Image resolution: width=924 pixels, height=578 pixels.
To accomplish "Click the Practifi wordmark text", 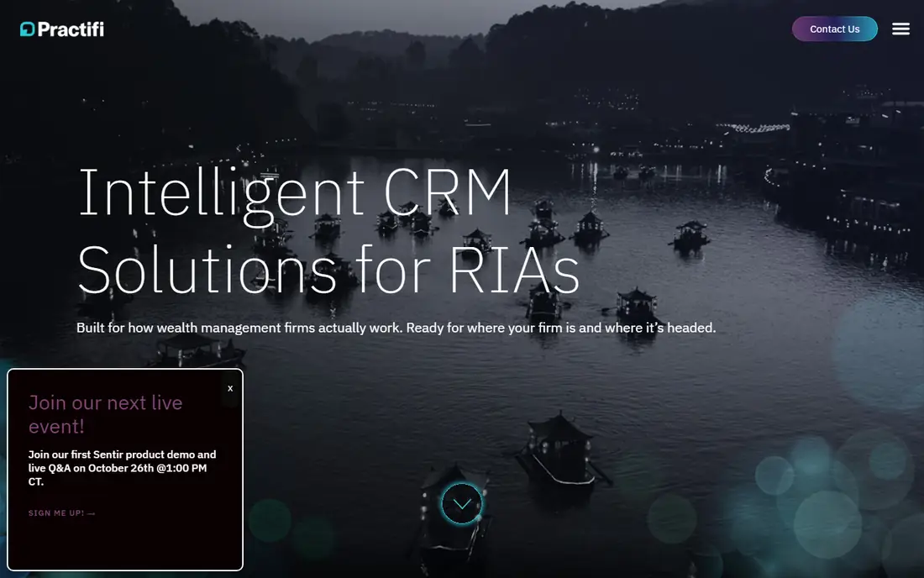I will click(71, 29).
